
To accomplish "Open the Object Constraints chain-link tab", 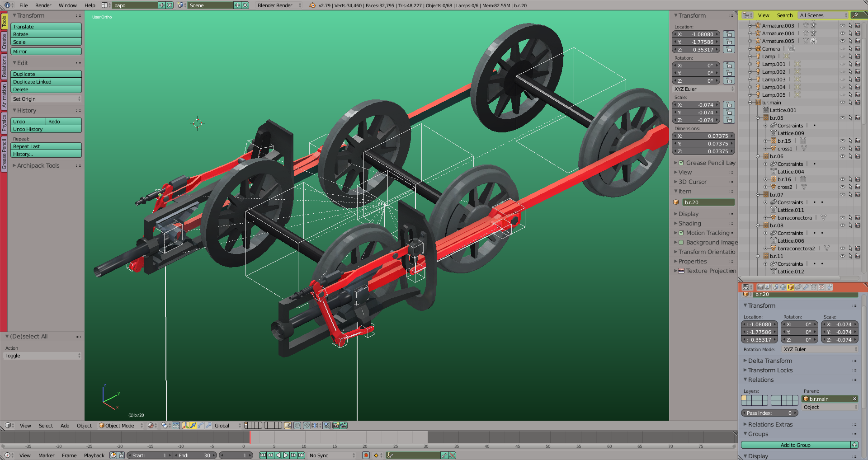I will (x=798, y=287).
